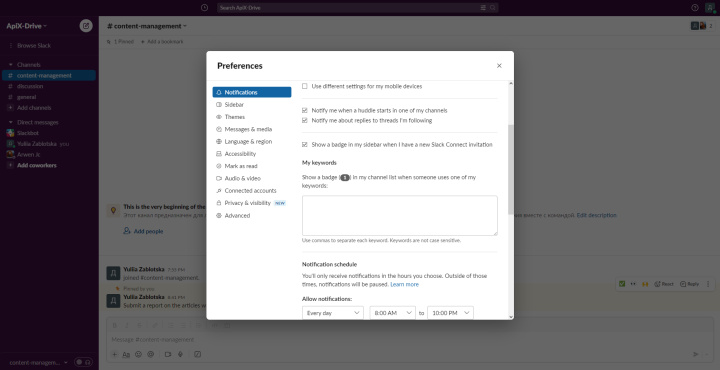720x370 pixels.
Task: Open the Accessibility preferences tab
Action: (252, 154)
